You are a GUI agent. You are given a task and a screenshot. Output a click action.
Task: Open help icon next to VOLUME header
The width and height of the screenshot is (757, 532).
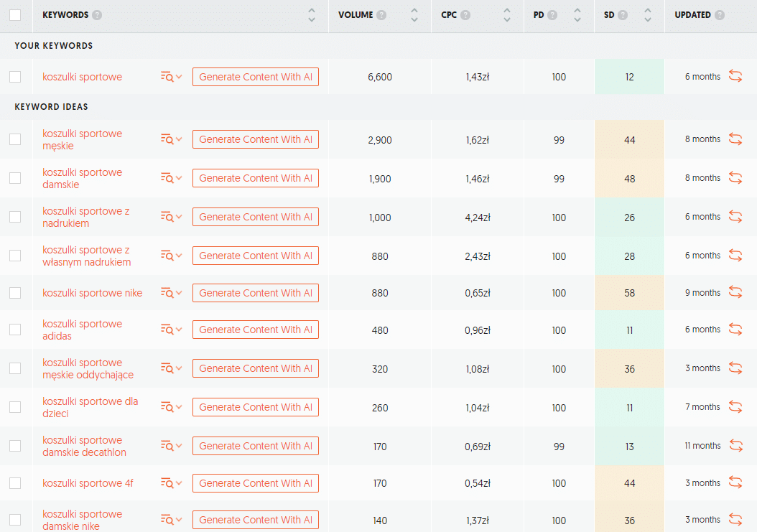(381, 15)
